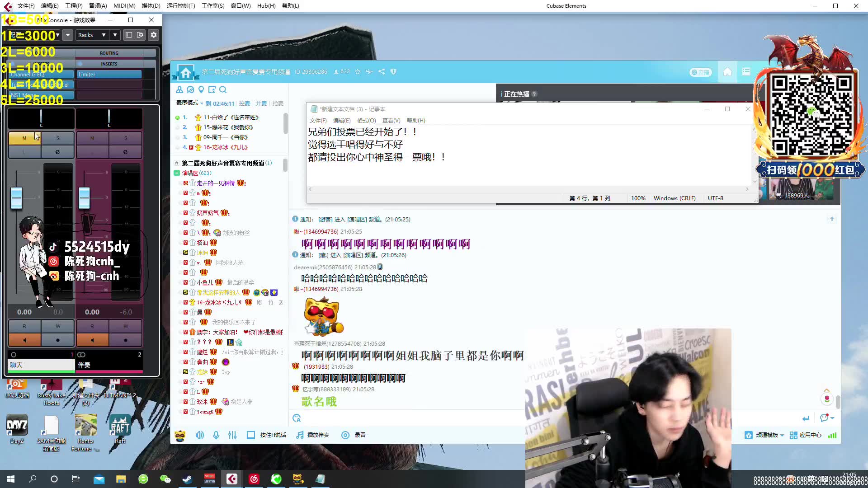Viewport: 868px width, 488px height.
Task: Open DayZ desktop shortcut
Action: click(17, 430)
